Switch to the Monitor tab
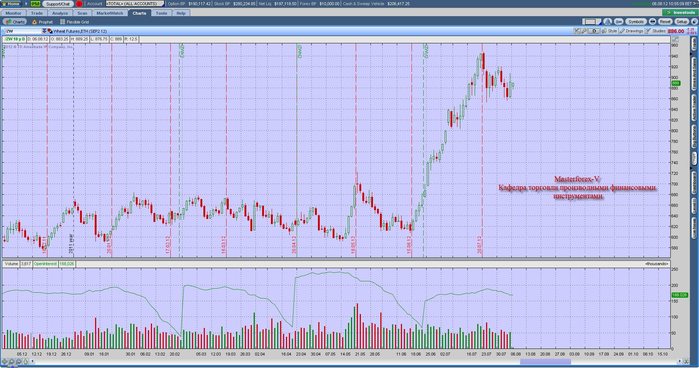Image resolution: width=699 pixels, height=368 pixels. pyautogui.click(x=13, y=13)
